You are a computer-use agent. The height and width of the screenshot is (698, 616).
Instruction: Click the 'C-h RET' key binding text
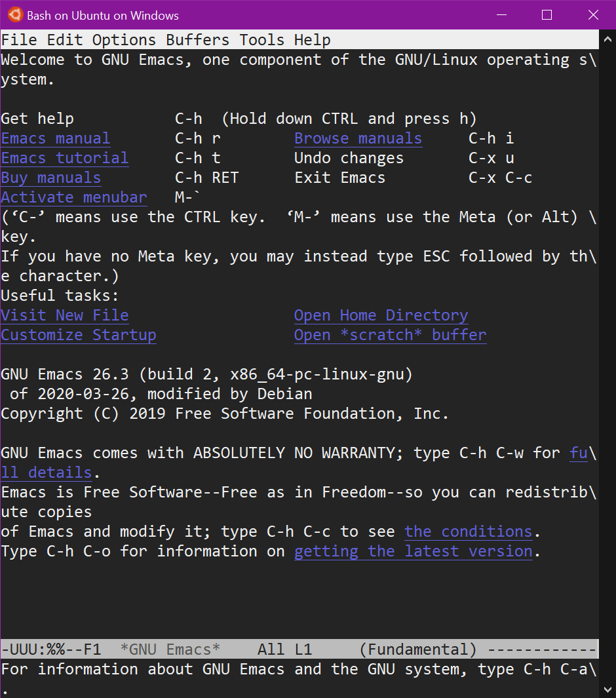207,178
